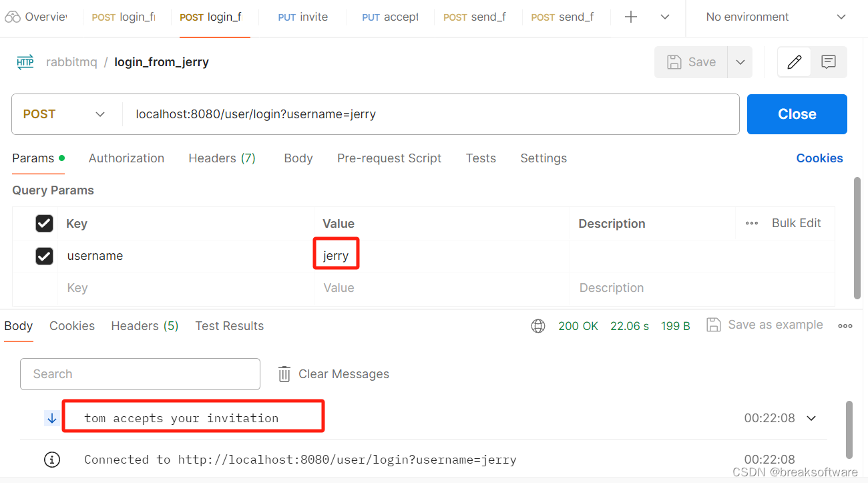Select the Params tab
Image resolution: width=868 pixels, height=483 pixels.
coord(38,158)
